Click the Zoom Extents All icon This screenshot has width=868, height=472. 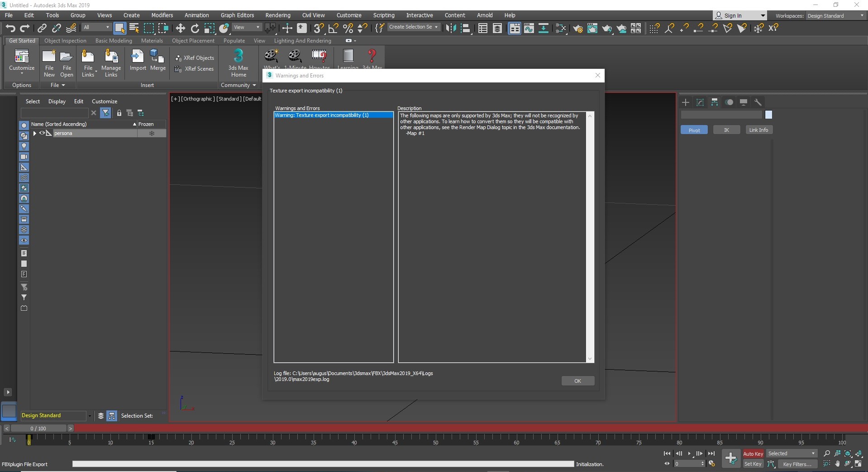click(858, 453)
